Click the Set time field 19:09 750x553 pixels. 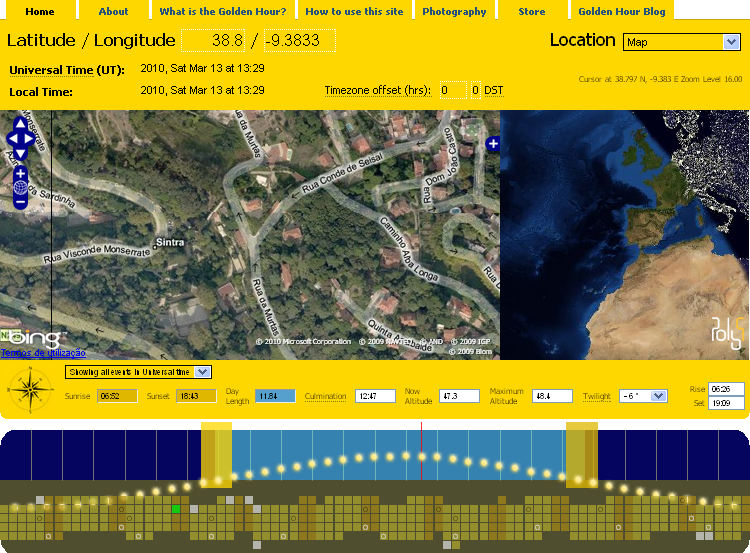726,403
